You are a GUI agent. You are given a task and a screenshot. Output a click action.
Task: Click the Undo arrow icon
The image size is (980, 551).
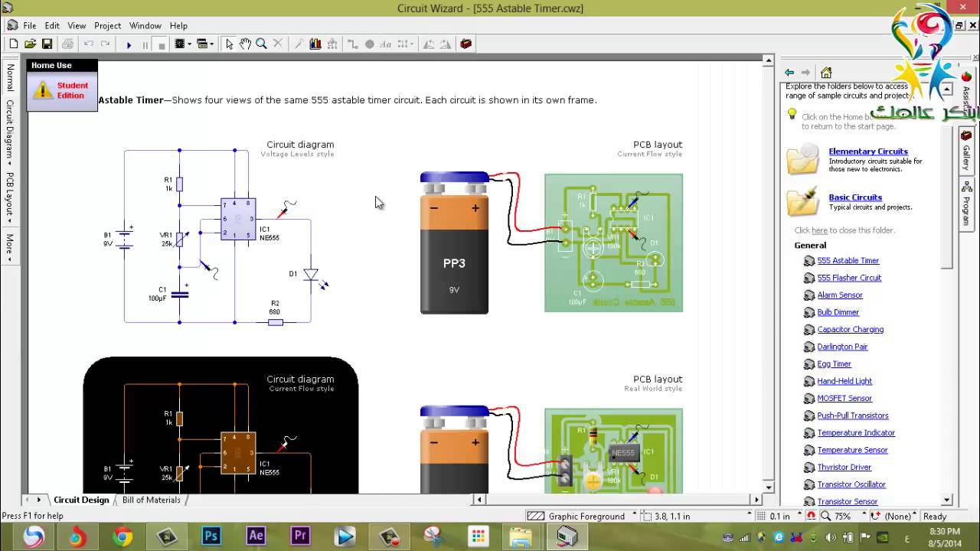click(x=89, y=44)
